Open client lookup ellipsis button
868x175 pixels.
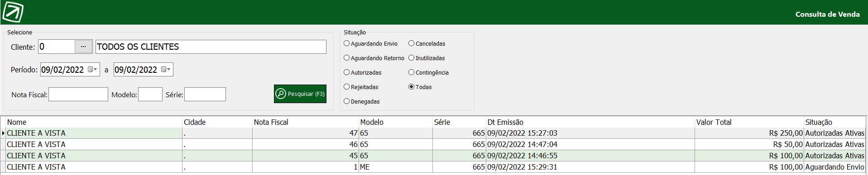[x=83, y=47]
